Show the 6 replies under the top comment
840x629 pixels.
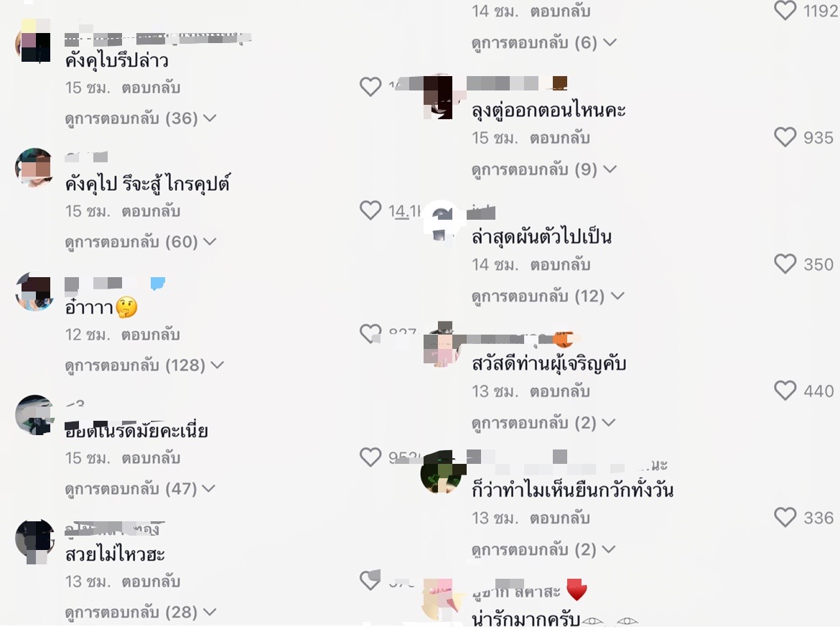pos(544,42)
